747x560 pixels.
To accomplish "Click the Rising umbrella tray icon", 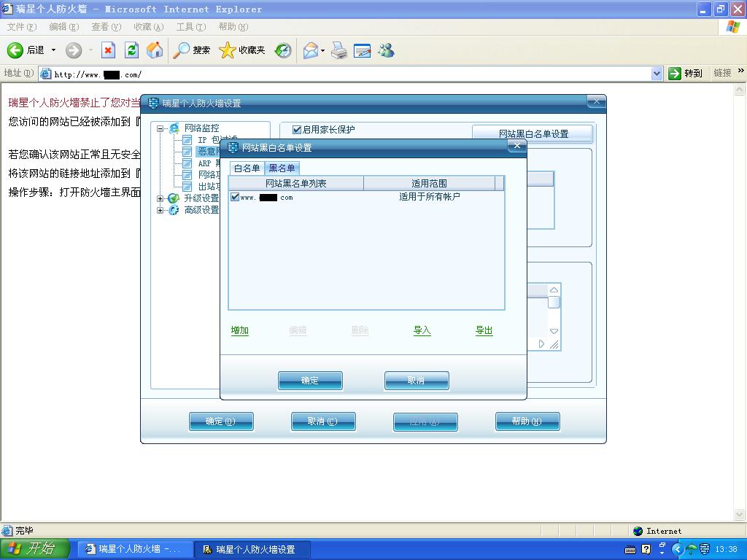I will click(x=691, y=549).
